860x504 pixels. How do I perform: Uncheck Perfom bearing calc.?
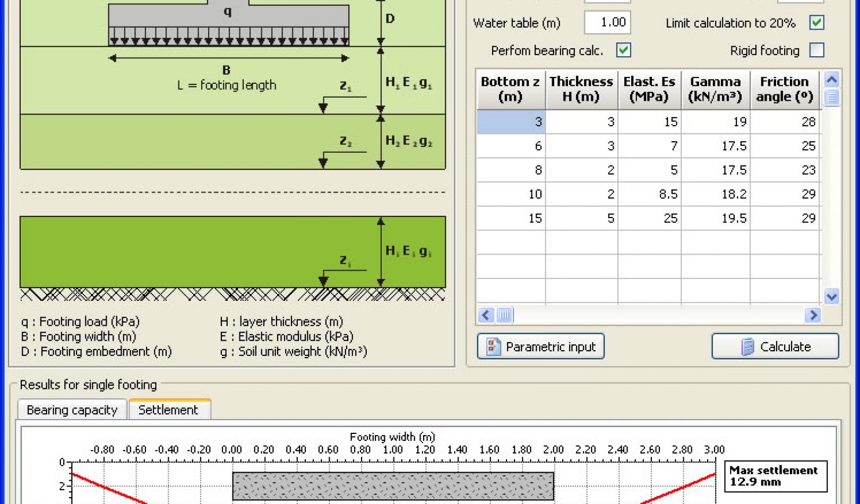pyautogui.click(x=624, y=50)
